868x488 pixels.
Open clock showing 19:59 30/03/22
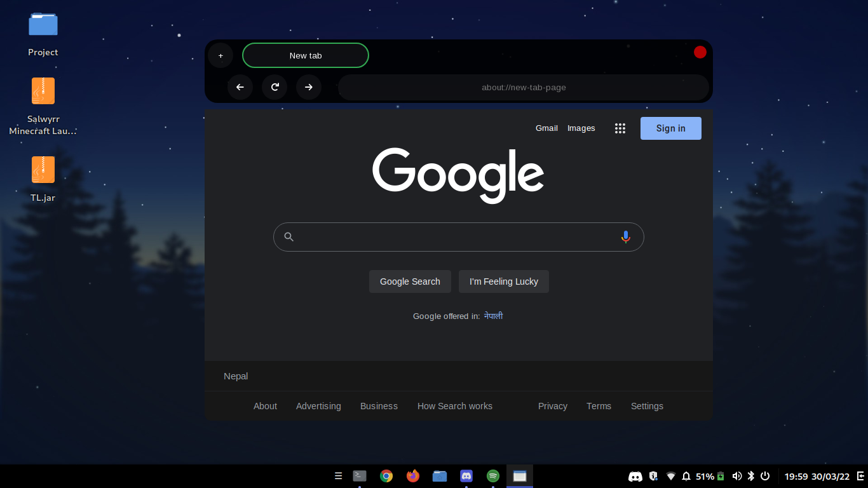coord(817,477)
